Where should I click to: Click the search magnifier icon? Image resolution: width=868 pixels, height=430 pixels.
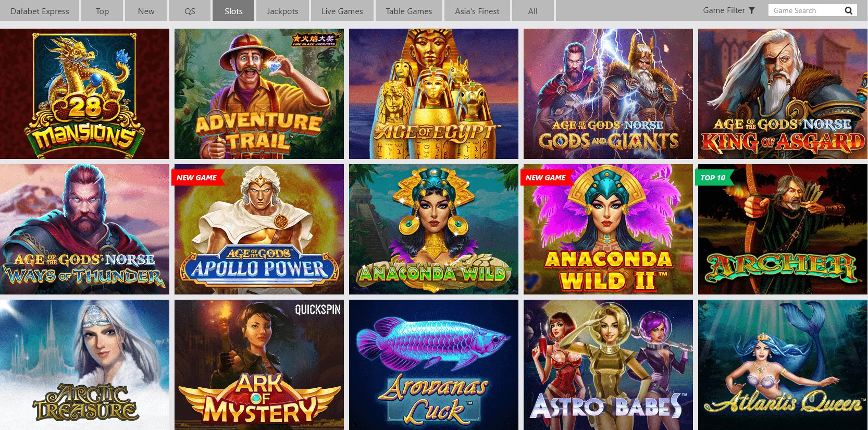[848, 10]
